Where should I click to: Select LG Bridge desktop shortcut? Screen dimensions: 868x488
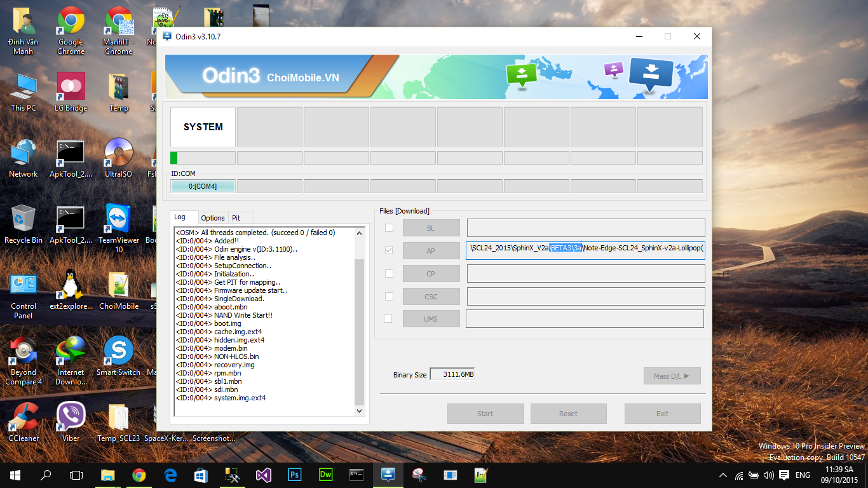click(71, 92)
